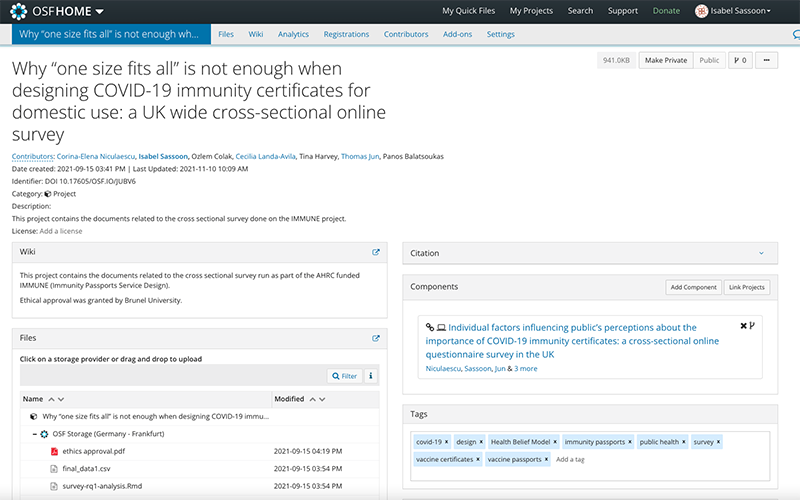Select the project title tab in navbar

[111, 34]
